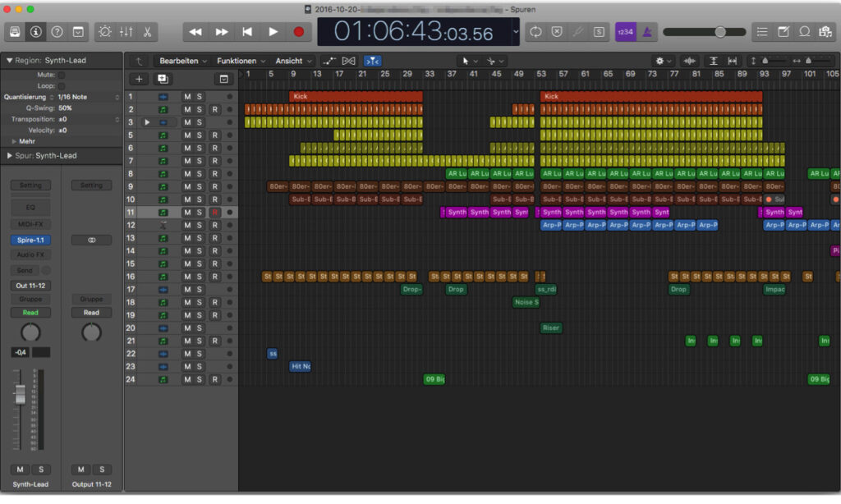
Task: Enable the region Loop checkbox
Action: click(61, 86)
